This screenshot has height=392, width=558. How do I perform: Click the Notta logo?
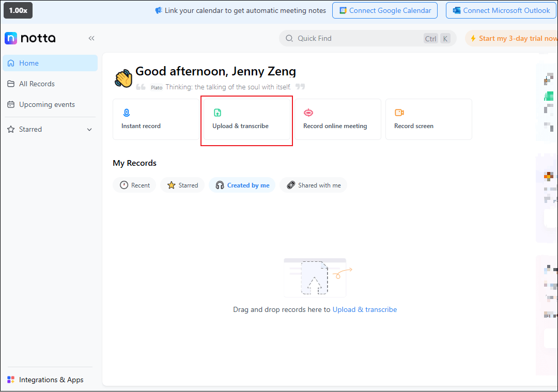[x=30, y=38]
